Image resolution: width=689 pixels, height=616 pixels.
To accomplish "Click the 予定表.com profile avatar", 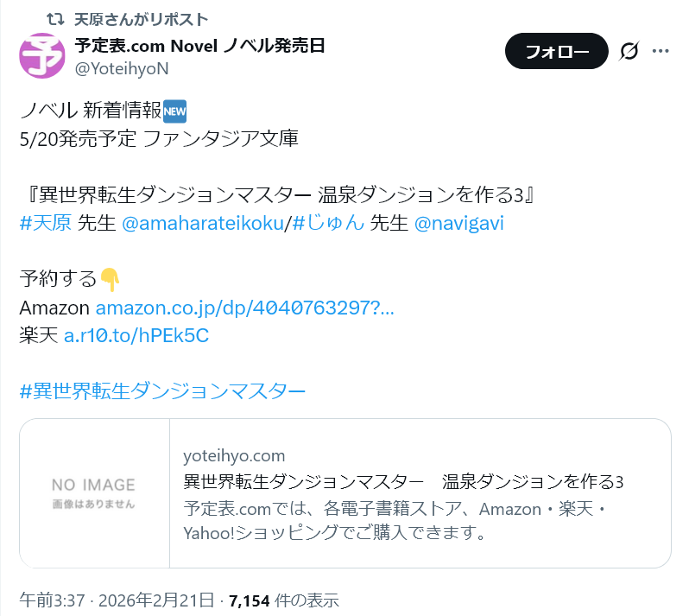I will 42,56.
